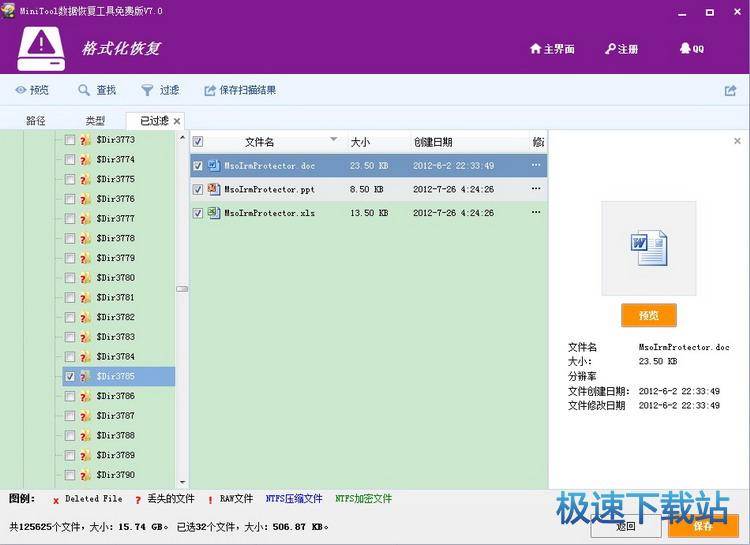Select the $Dir3774 tree item

click(x=115, y=159)
